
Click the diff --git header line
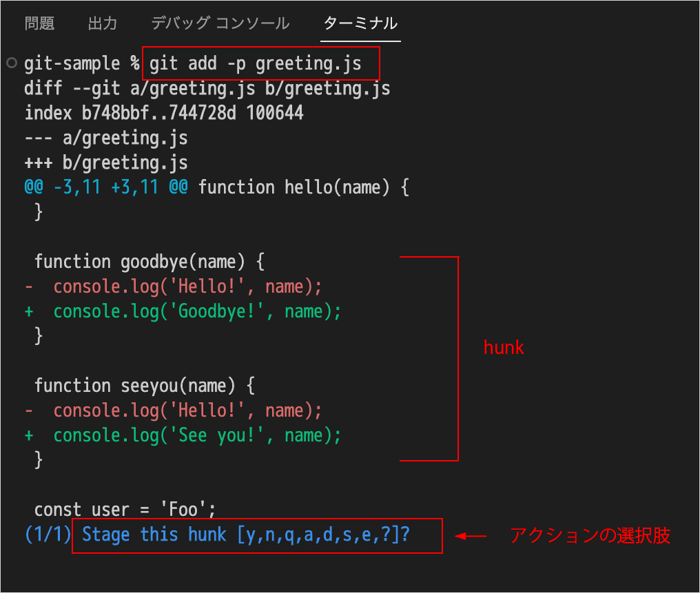pyautogui.click(x=207, y=89)
